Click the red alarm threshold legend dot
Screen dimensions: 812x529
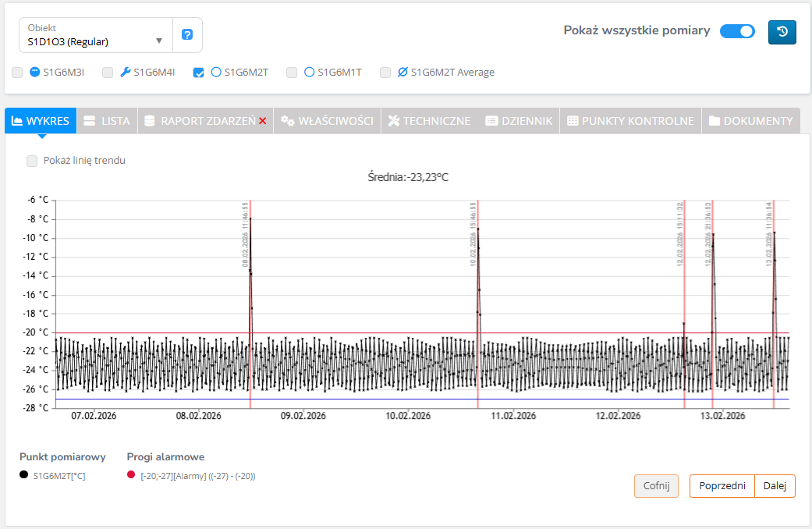tap(131, 474)
